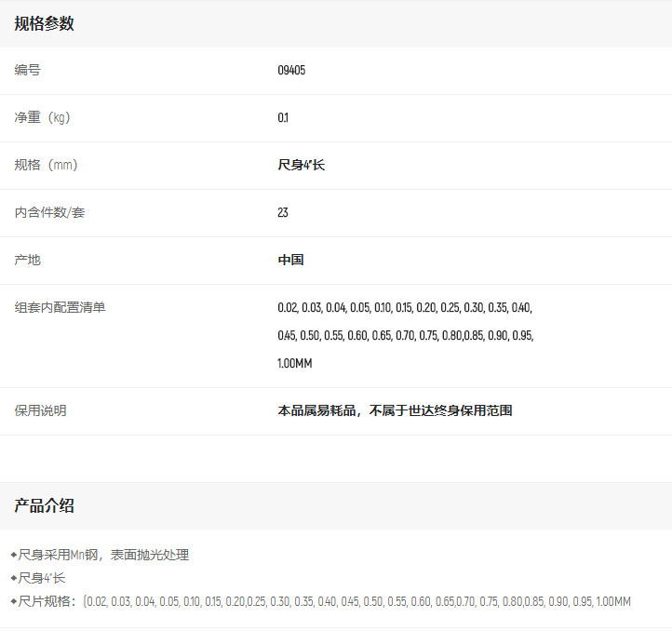The image size is (672, 631).
Task: Select the 内含件数/套 row label
Action: coord(50,213)
